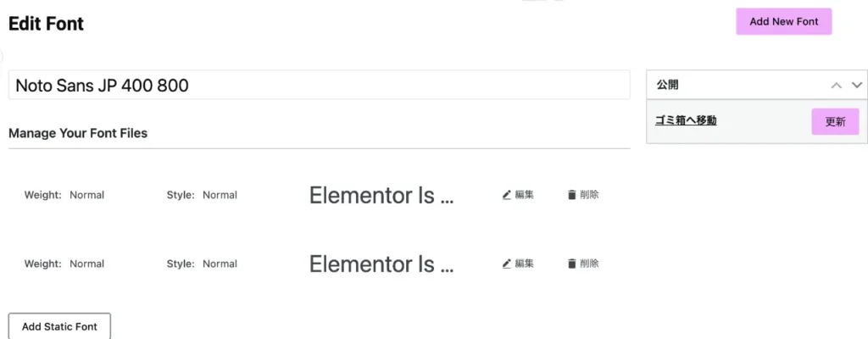Click the trash delete icon in second font row
The width and height of the screenshot is (868, 339).
pos(572,264)
